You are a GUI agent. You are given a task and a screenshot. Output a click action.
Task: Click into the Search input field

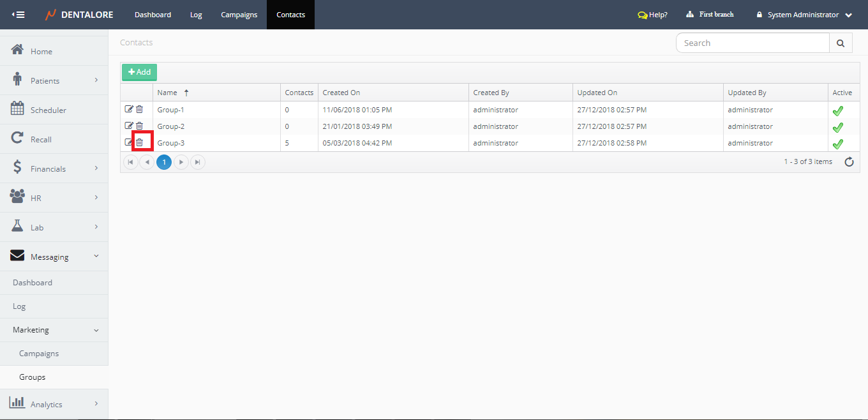pos(752,43)
